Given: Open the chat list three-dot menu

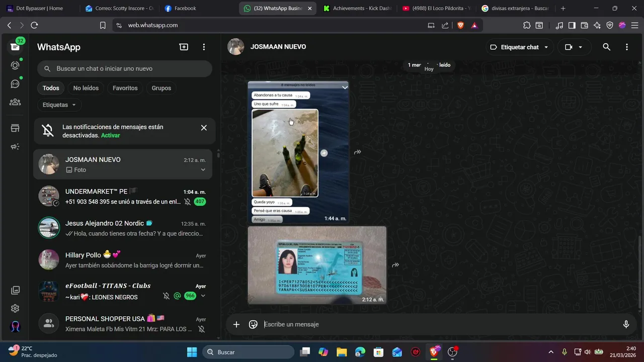Looking at the screenshot, I should pyautogui.click(x=204, y=47).
